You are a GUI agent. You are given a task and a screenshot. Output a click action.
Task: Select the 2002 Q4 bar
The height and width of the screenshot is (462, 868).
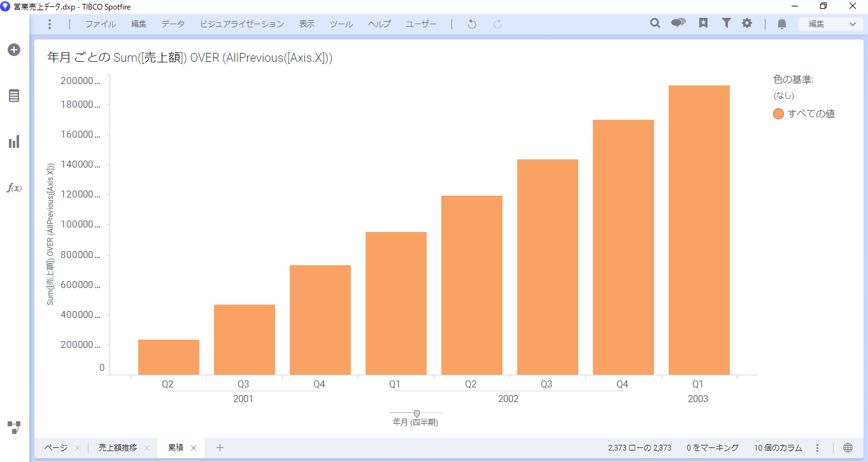coord(623,247)
